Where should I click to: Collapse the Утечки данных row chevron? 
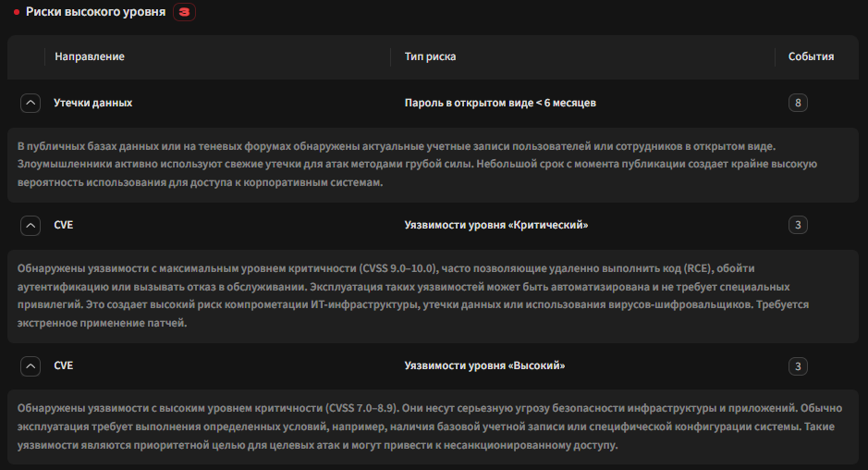coord(31,103)
